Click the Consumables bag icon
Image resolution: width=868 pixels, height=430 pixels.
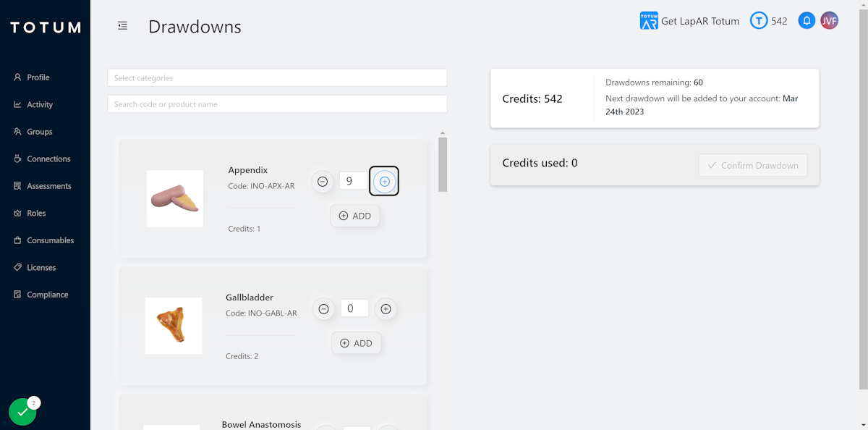[17, 240]
